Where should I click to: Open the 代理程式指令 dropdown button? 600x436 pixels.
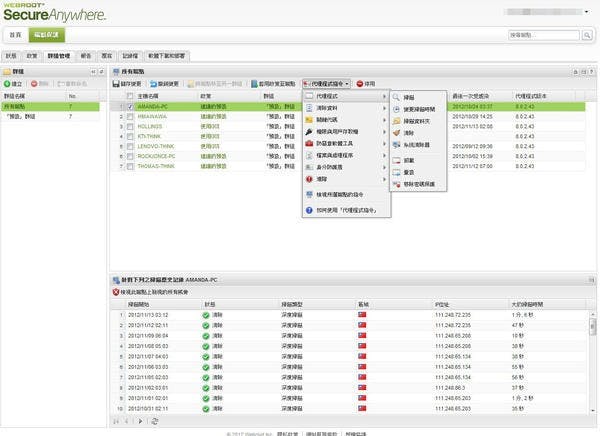[x=330, y=84]
